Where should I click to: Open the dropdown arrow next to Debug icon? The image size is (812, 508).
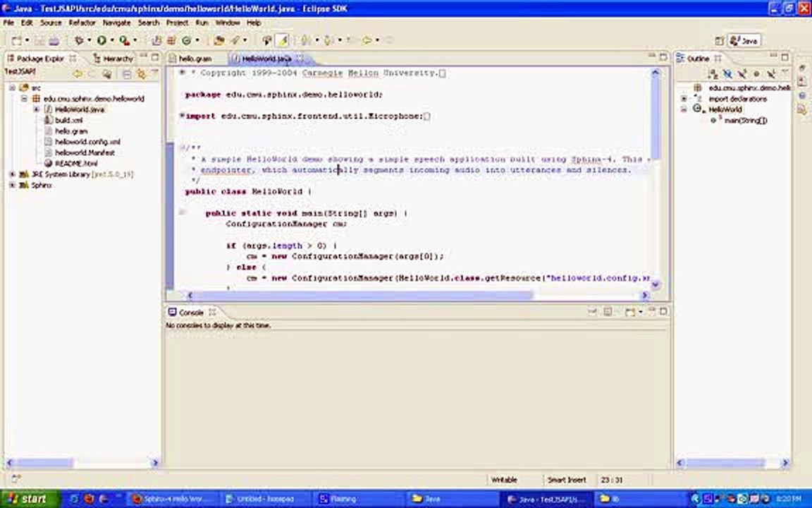point(89,40)
